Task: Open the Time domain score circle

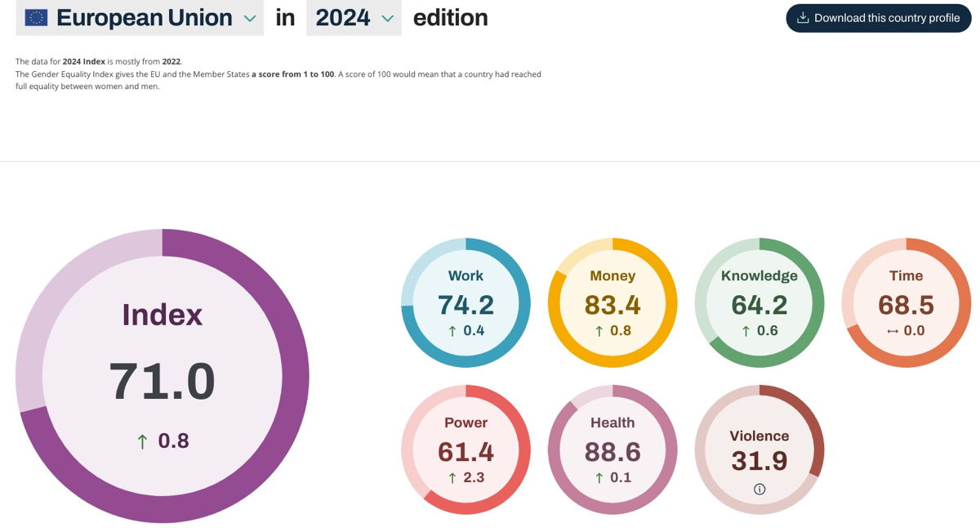Action: click(906, 302)
